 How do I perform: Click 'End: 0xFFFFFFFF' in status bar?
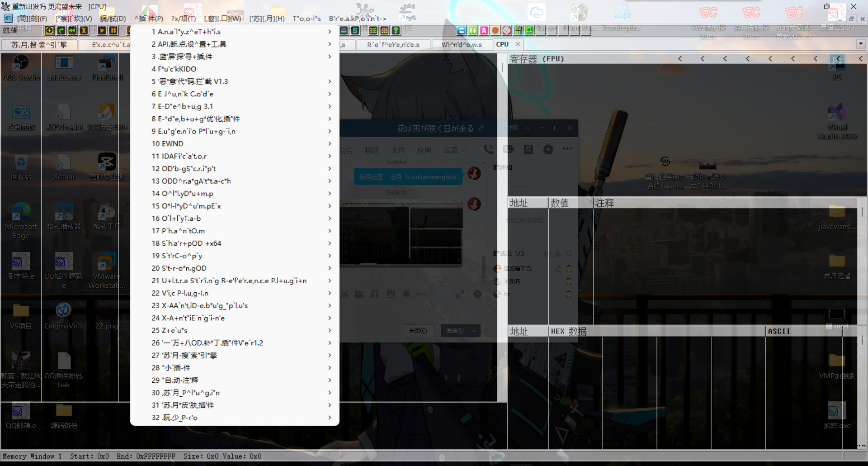click(146, 456)
